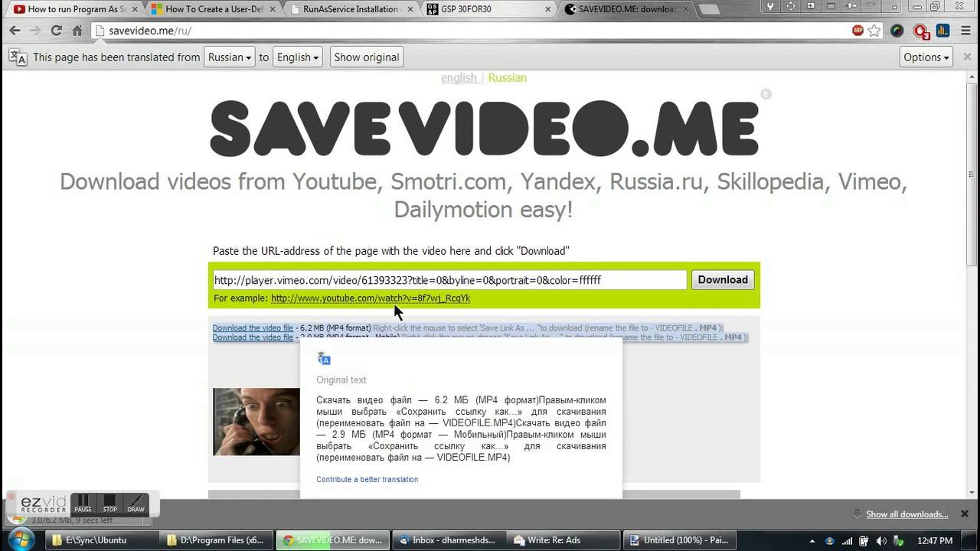Open the Adblock Plus ABP icon
The image size is (980, 551).
click(x=858, y=31)
